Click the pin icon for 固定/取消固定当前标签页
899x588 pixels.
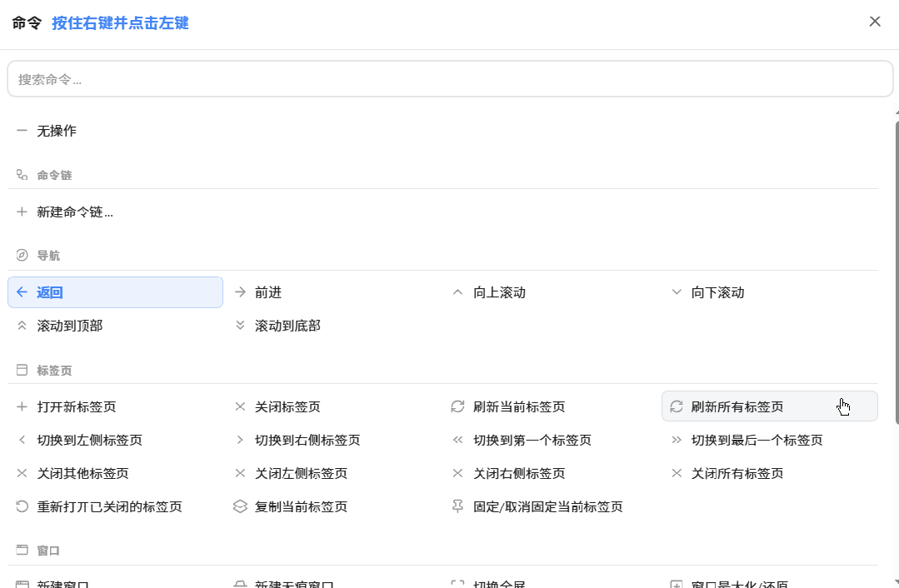[457, 506]
